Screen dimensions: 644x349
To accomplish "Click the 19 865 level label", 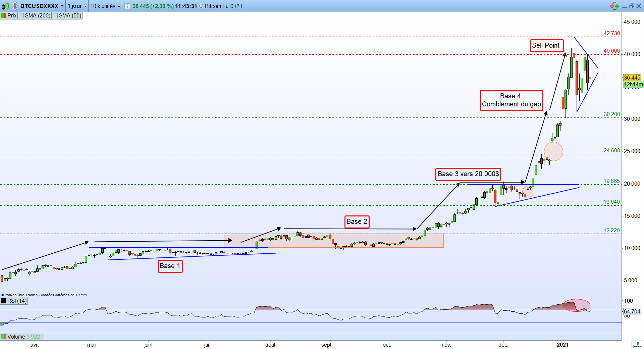I will (612, 181).
